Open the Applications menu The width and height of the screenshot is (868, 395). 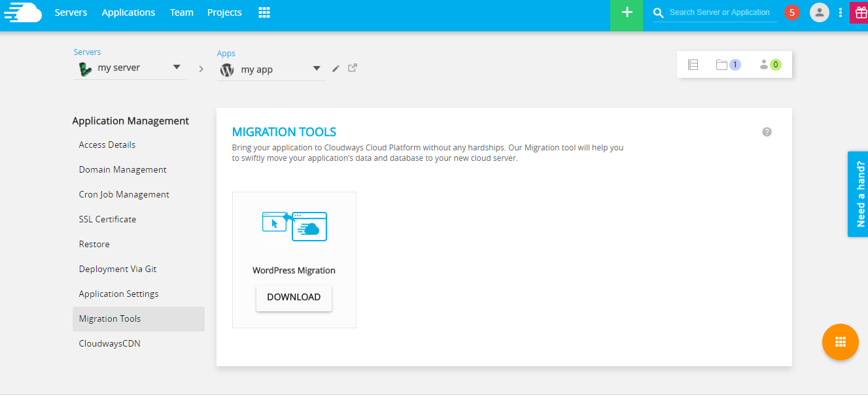[x=128, y=12]
